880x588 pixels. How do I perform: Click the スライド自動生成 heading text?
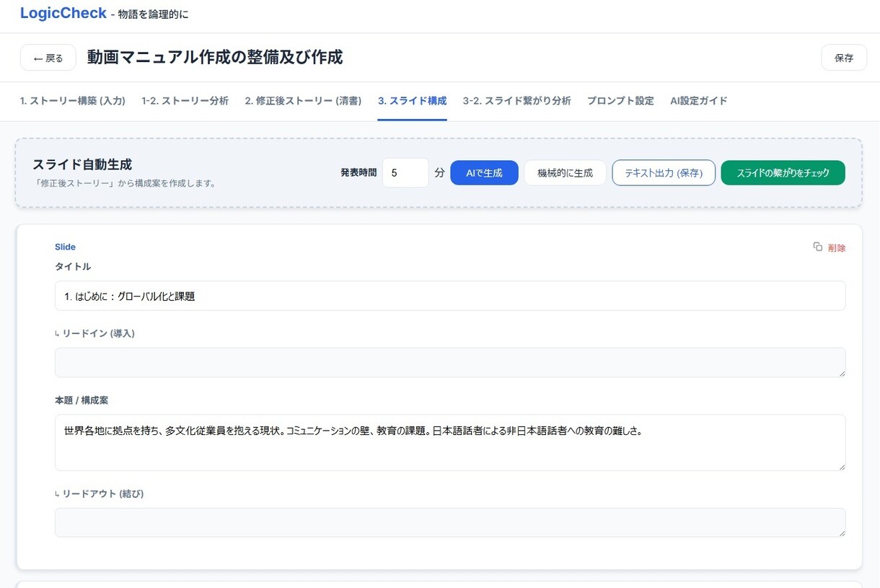coord(82,164)
